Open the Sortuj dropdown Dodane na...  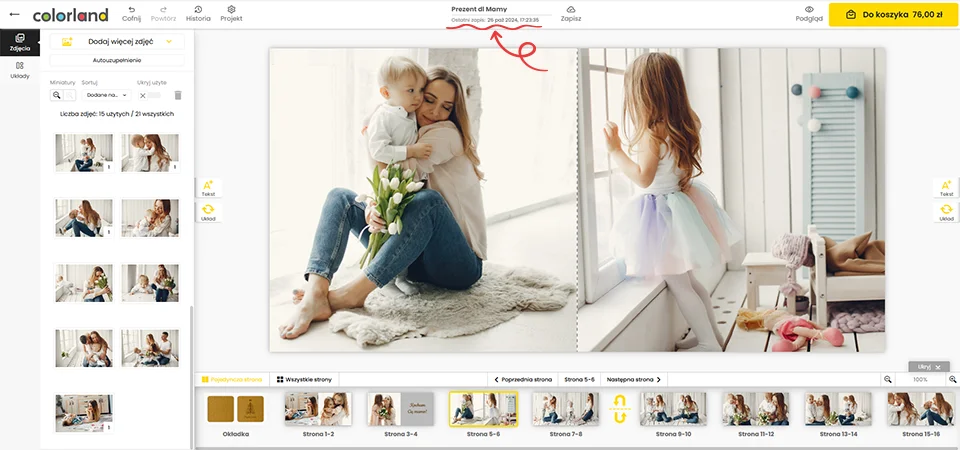107,95
